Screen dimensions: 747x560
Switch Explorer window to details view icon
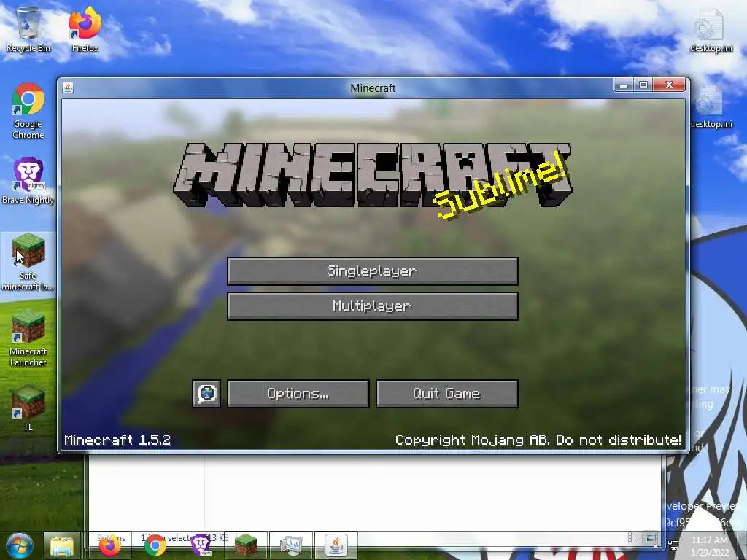click(x=634, y=537)
